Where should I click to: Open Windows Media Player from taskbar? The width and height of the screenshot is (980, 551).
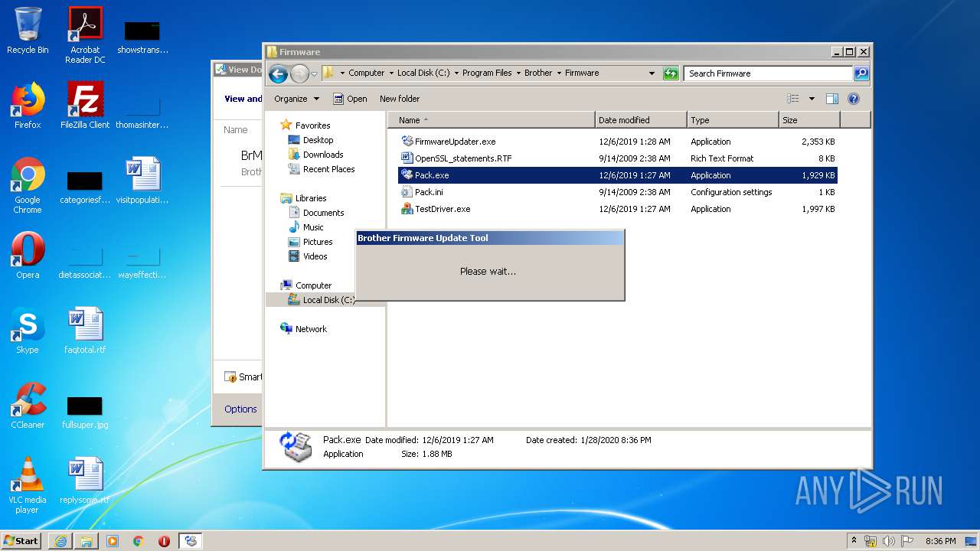tap(113, 540)
